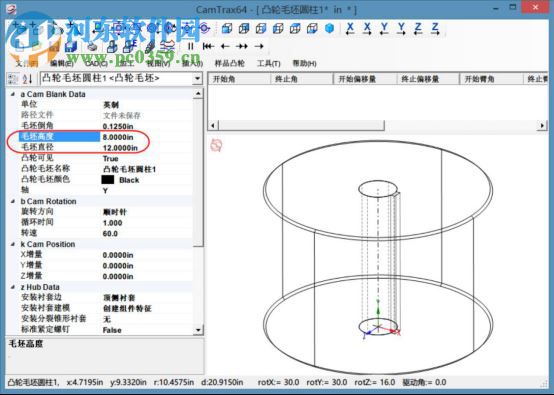Collapse the a Cam Blank Data section
The image size is (554, 395).
[x=13, y=94]
